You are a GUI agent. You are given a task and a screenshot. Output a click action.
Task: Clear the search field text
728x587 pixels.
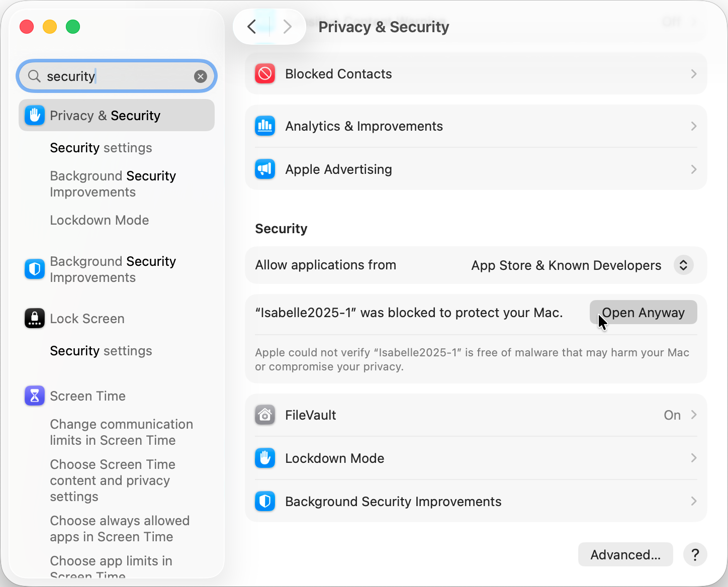coord(201,76)
